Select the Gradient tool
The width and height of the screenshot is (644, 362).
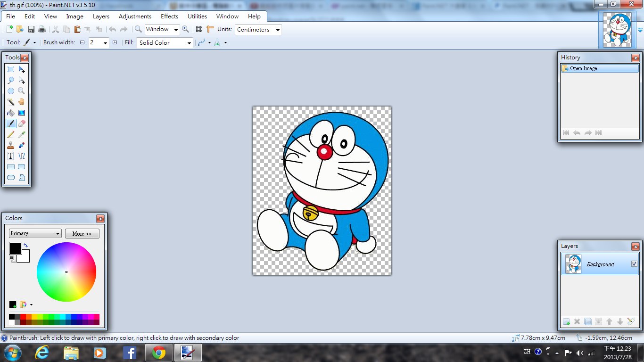(22, 113)
